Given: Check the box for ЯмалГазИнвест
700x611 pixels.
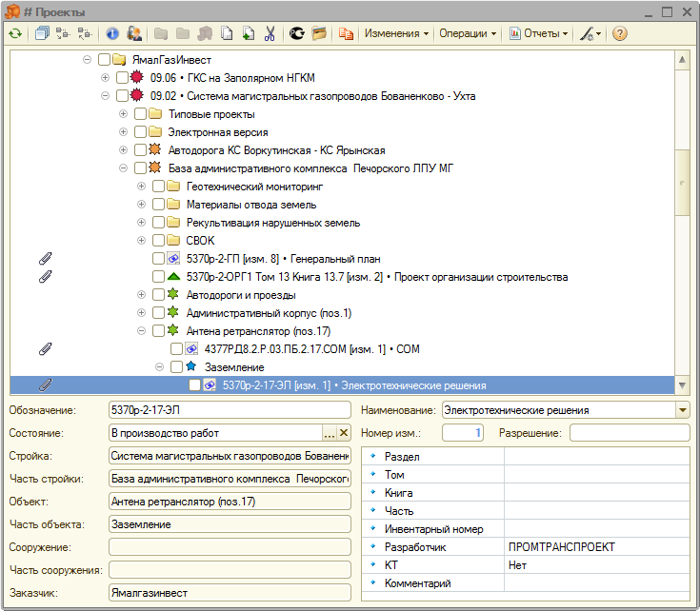Looking at the screenshot, I should point(104,60).
